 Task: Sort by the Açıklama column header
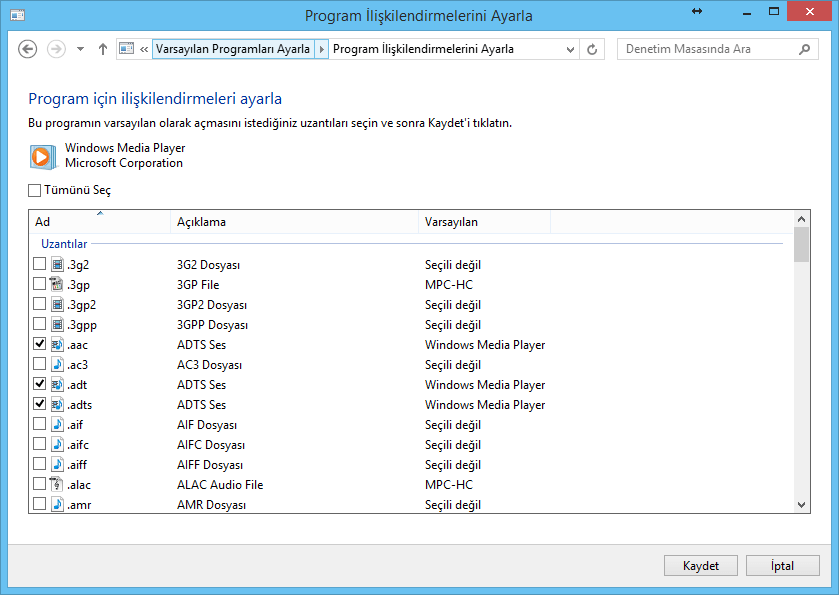[x=294, y=222]
